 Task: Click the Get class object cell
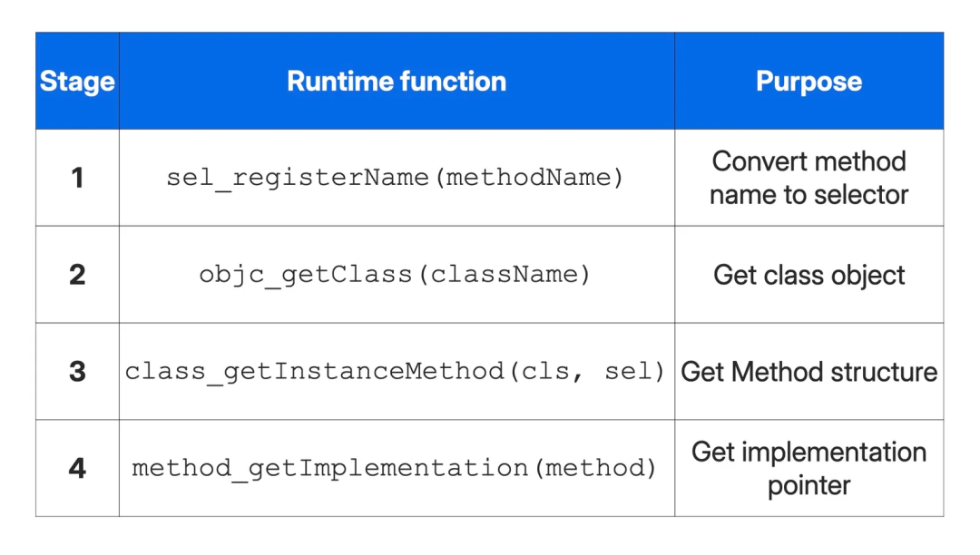(x=808, y=275)
